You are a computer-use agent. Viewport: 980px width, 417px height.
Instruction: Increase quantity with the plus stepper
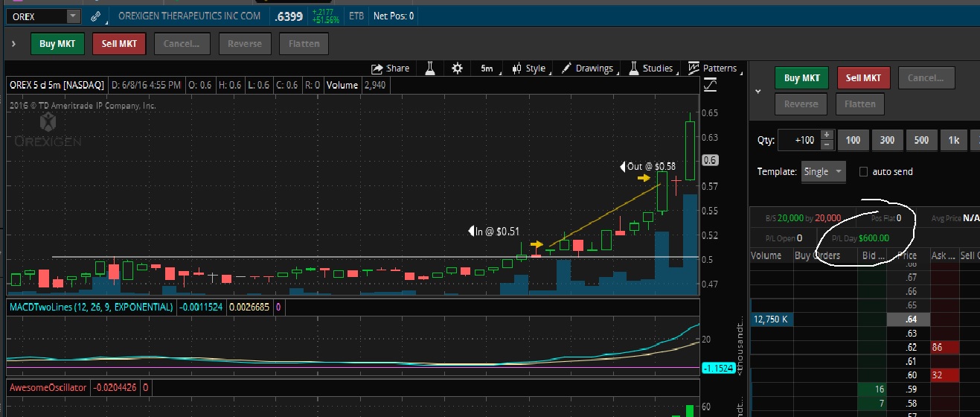(x=826, y=136)
